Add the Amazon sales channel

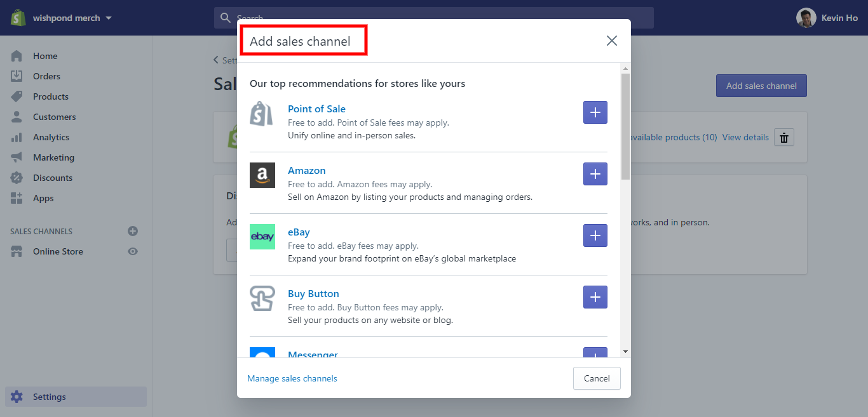tap(595, 174)
